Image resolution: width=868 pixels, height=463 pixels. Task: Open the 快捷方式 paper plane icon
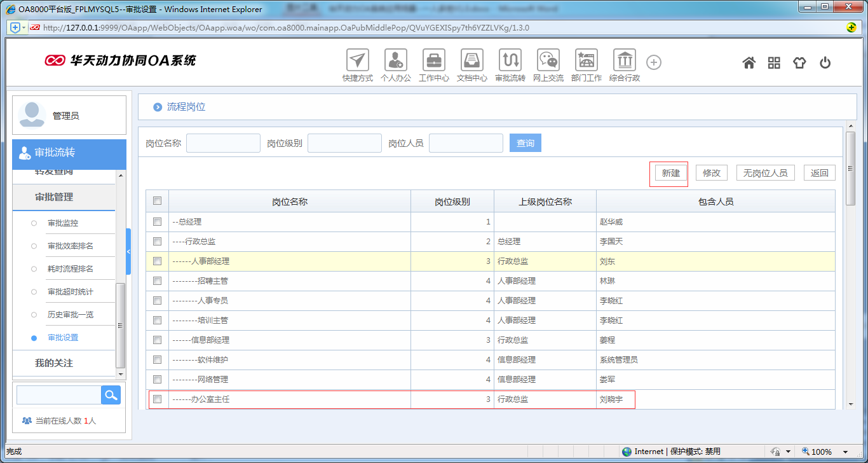tap(358, 60)
